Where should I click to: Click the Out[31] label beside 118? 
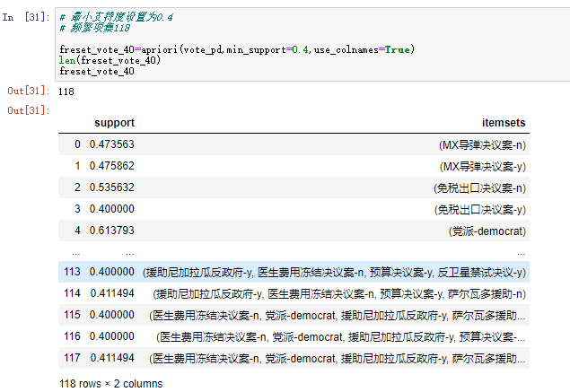(29, 91)
